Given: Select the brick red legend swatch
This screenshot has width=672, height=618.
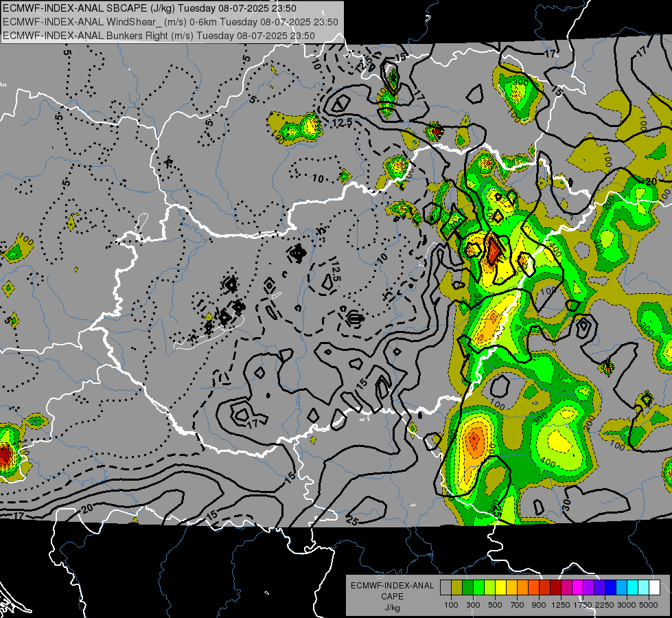Looking at the screenshot, I should (545, 587).
